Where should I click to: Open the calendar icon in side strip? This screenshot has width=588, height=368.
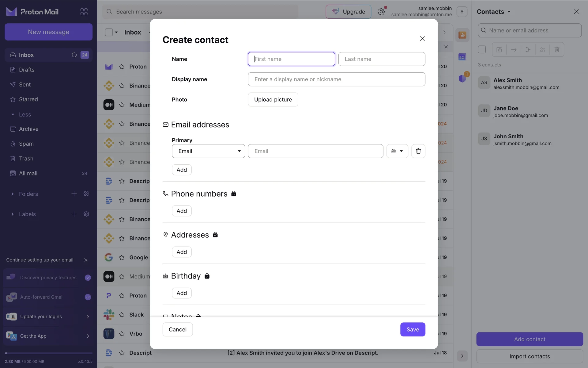click(x=462, y=57)
